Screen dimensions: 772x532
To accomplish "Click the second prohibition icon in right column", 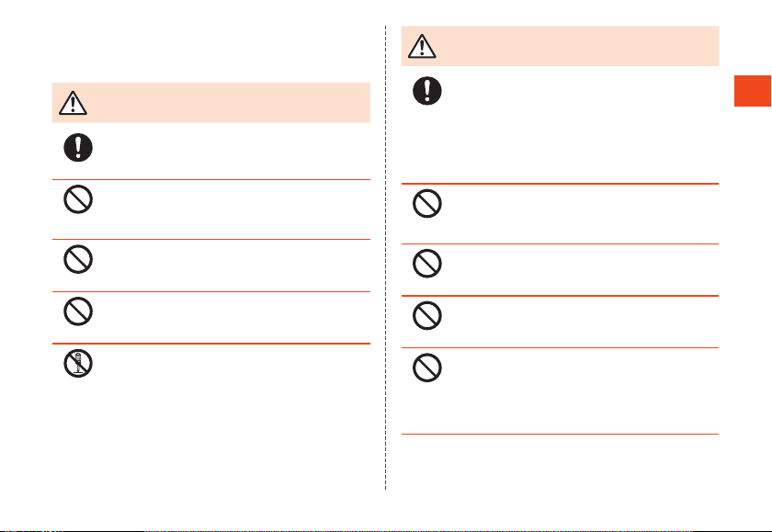I will point(426,264).
